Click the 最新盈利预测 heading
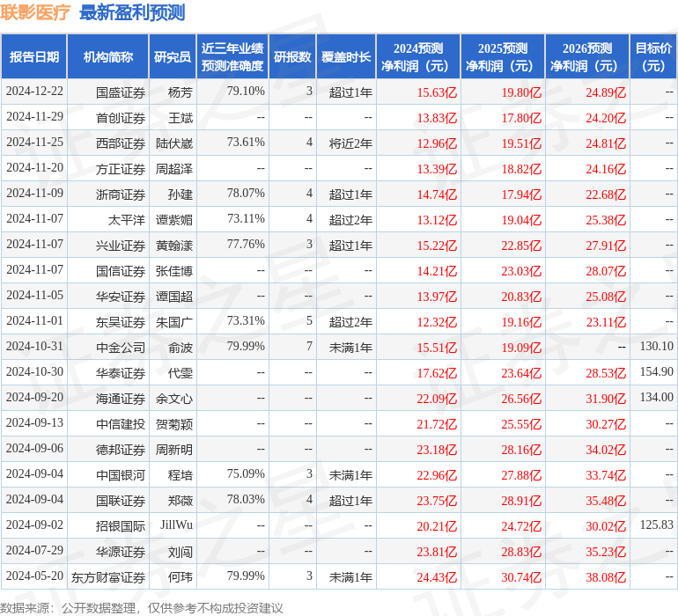678x616 pixels. [132, 12]
